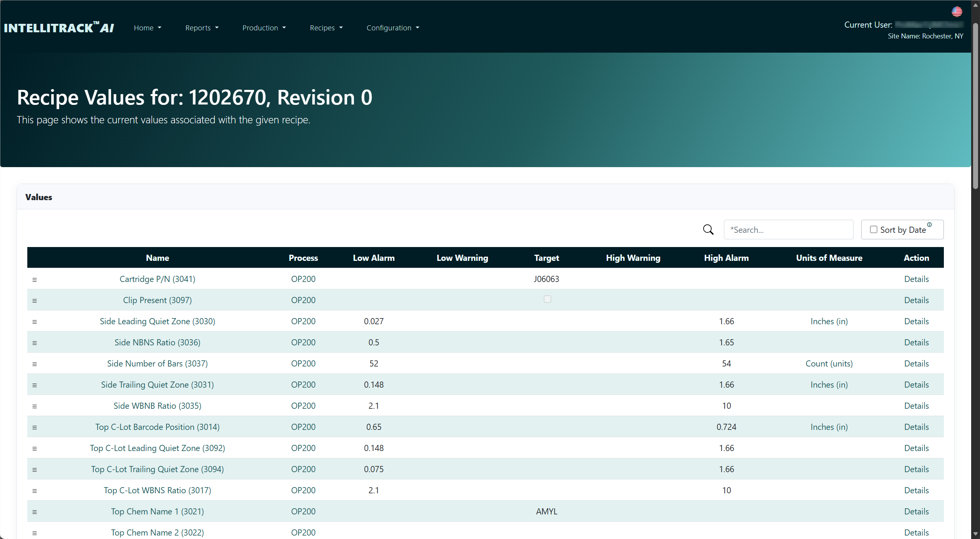Click the magnifying glass search icon
Screen dimensions: 980x539
(x=708, y=230)
